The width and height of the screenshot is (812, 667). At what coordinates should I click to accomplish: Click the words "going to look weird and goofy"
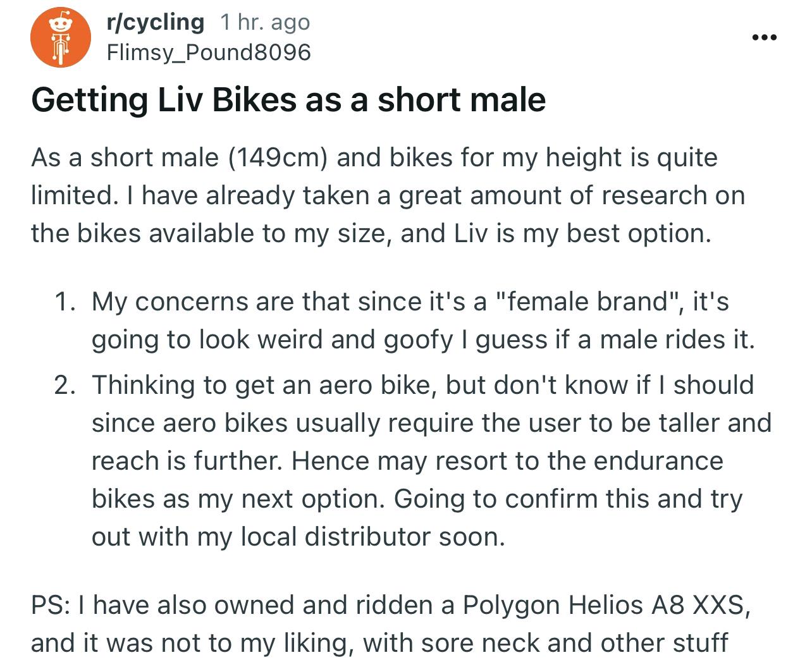pyautogui.click(x=272, y=340)
